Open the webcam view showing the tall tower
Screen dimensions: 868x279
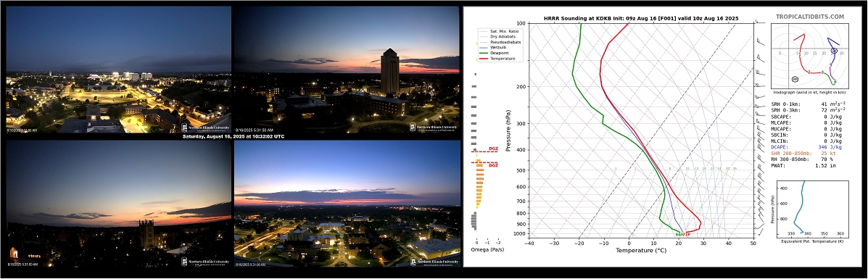point(347,69)
